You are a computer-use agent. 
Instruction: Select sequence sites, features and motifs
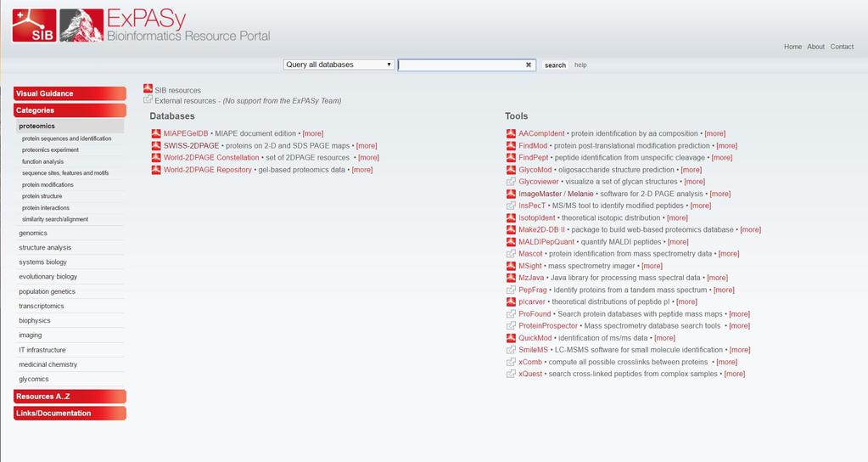point(65,173)
